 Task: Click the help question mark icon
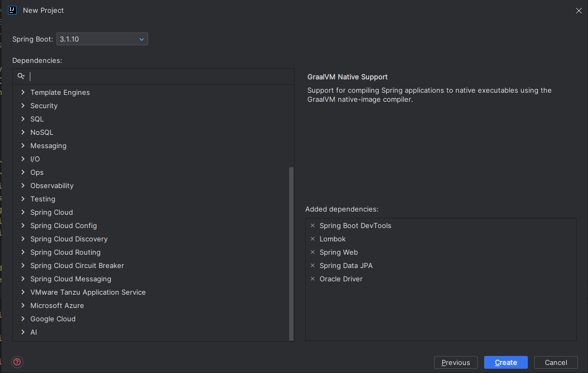(18, 362)
